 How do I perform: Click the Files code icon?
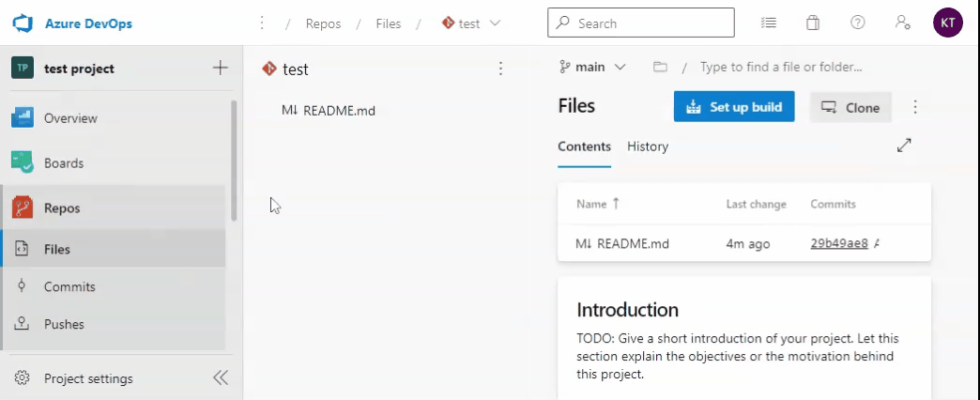coord(22,249)
